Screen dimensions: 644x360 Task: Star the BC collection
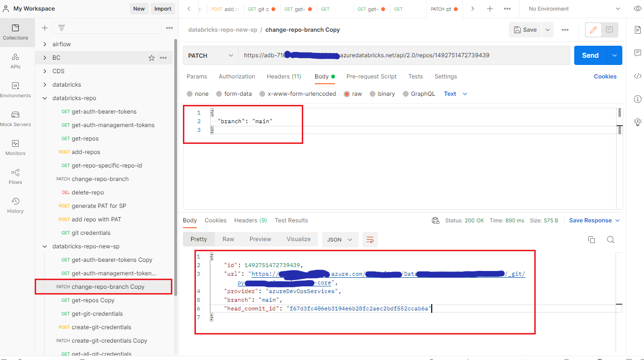click(152, 58)
